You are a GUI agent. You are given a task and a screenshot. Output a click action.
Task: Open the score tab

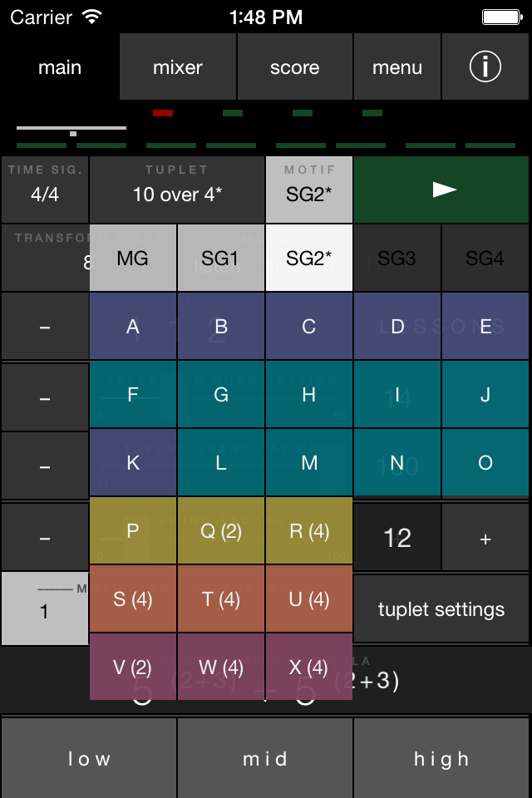pyautogui.click(x=294, y=66)
